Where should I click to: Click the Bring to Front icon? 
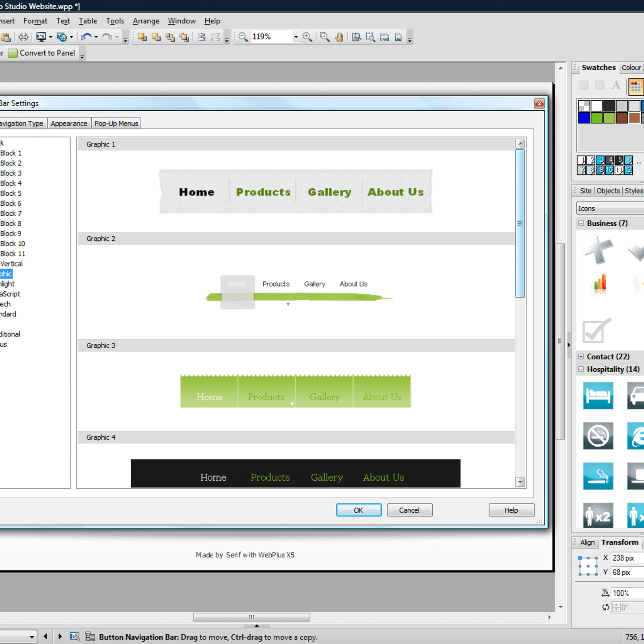142,37
